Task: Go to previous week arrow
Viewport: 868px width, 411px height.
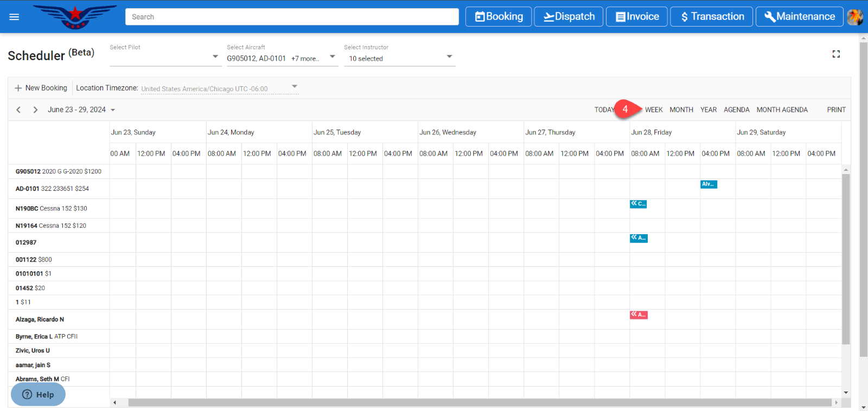Action: coord(18,110)
